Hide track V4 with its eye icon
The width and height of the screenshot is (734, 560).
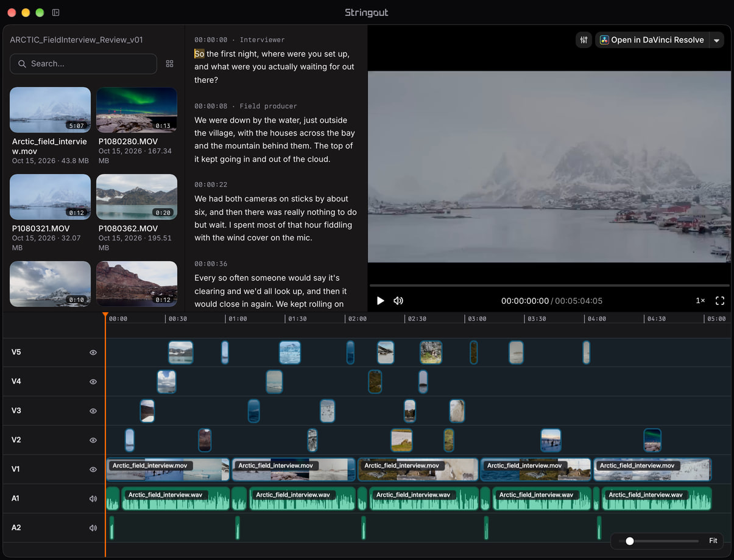(93, 382)
